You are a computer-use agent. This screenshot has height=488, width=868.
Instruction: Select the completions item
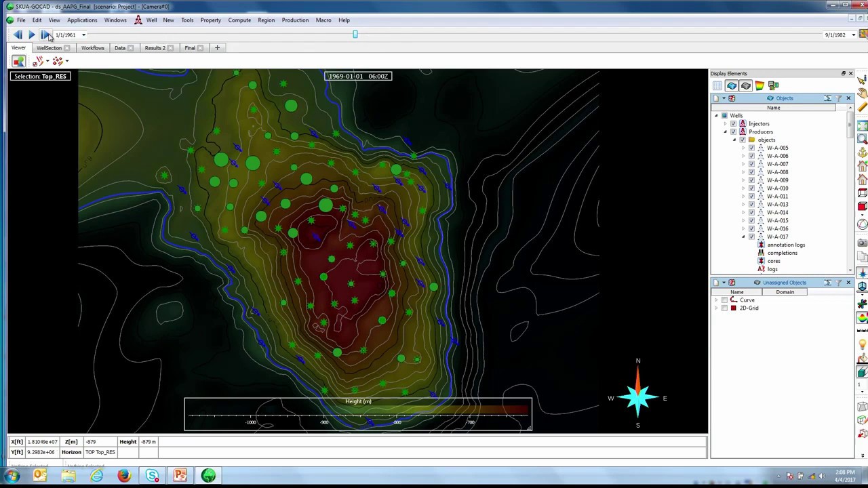click(x=782, y=253)
